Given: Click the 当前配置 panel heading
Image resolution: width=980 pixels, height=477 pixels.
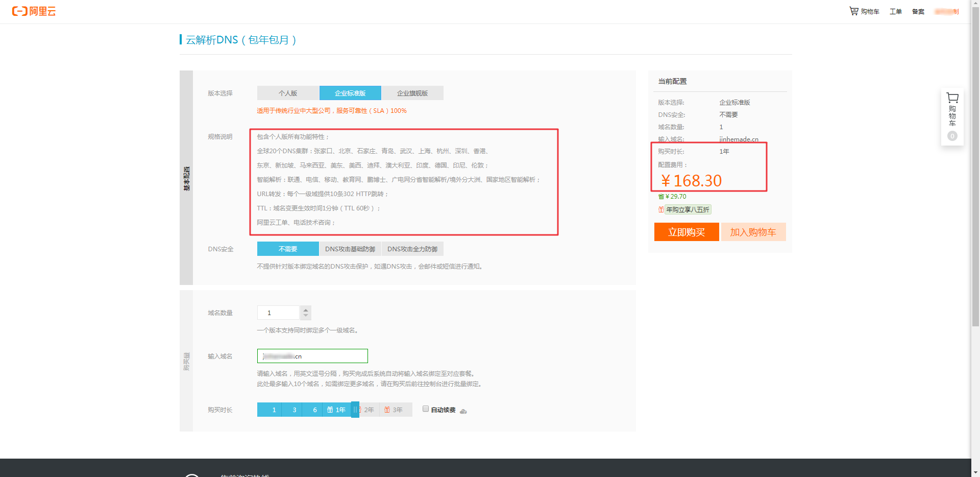Looking at the screenshot, I should coord(672,81).
